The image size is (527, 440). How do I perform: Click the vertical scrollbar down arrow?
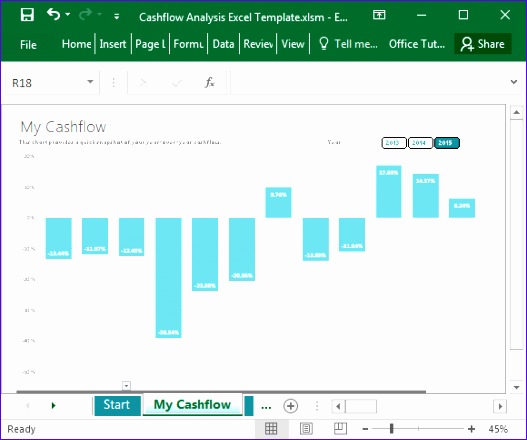(x=517, y=387)
